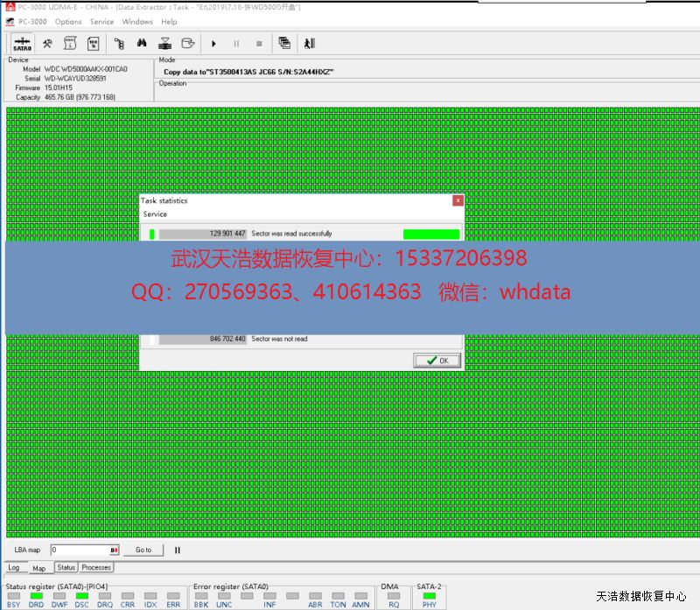Click OK in Task statistics dialog
The width and height of the screenshot is (700, 610).
point(437,361)
